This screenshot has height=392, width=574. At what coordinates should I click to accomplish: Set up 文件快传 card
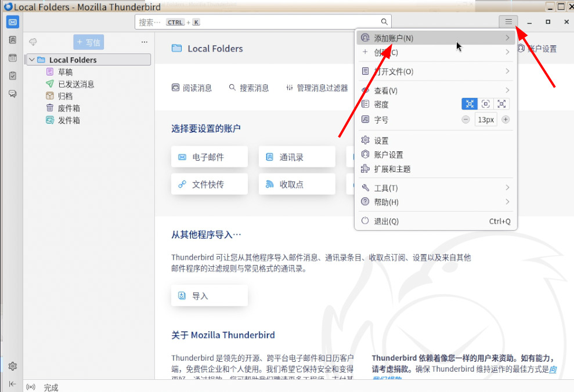coord(210,184)
